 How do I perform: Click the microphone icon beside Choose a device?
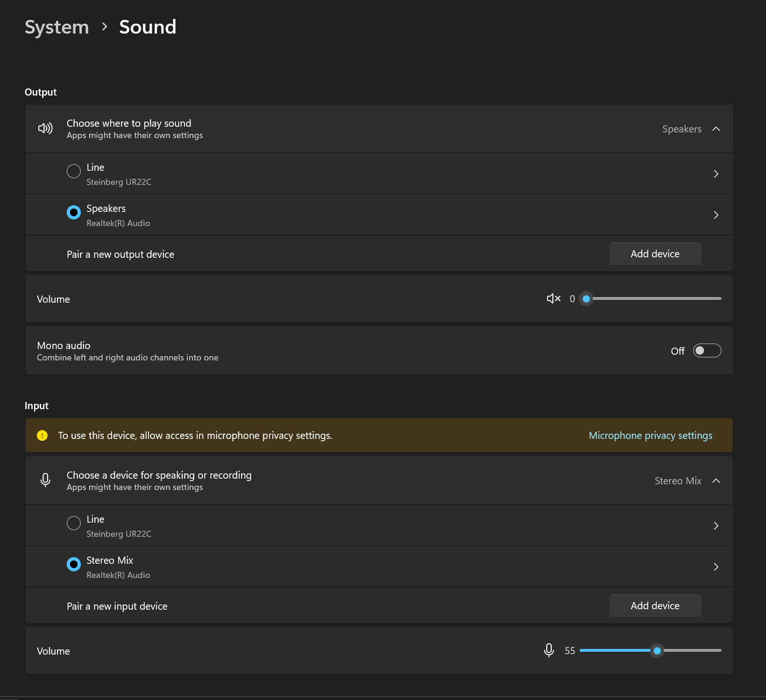(45, 480)
